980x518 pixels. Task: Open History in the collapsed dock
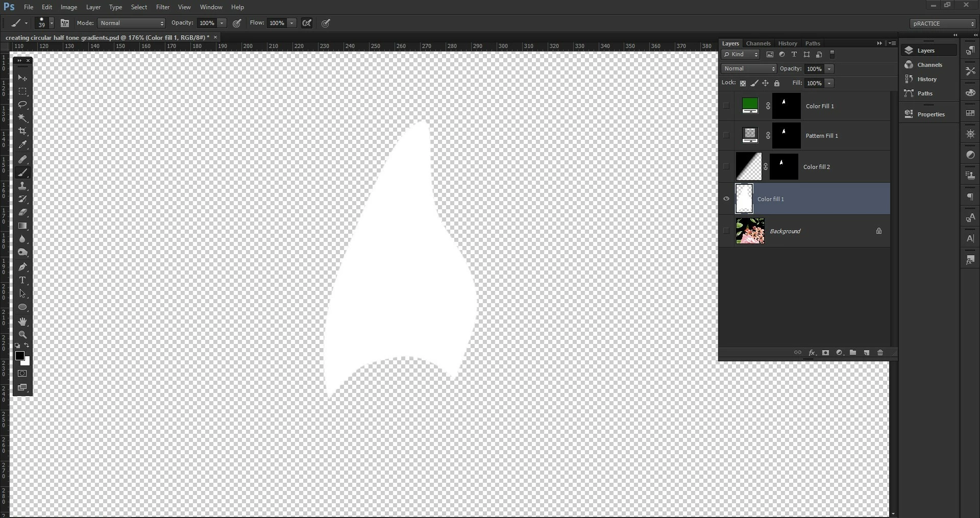click(928, 79)
